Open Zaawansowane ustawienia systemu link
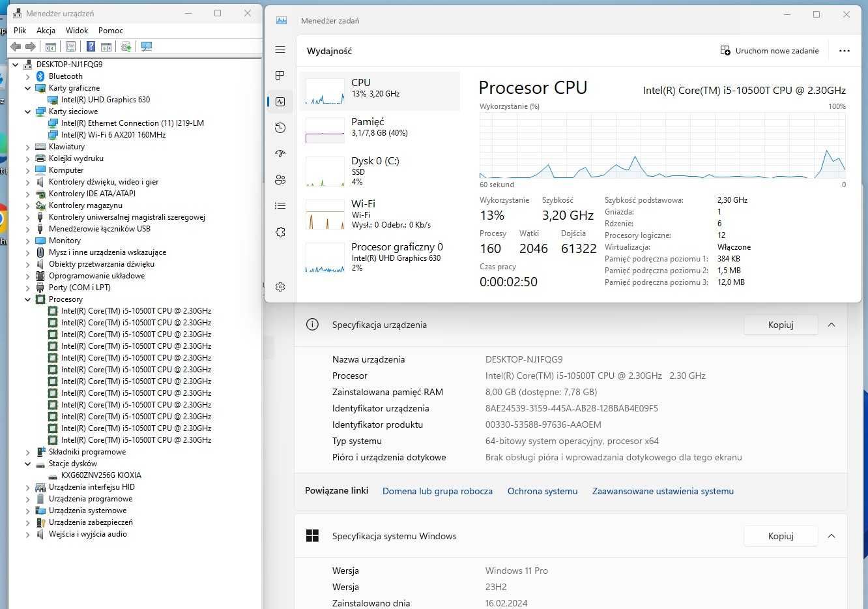This screenshot has width=868, height=609. click(663, 491)
